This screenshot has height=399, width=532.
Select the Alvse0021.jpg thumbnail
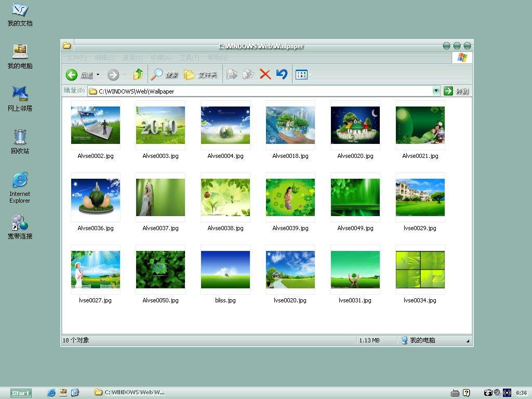click(420, 125)
